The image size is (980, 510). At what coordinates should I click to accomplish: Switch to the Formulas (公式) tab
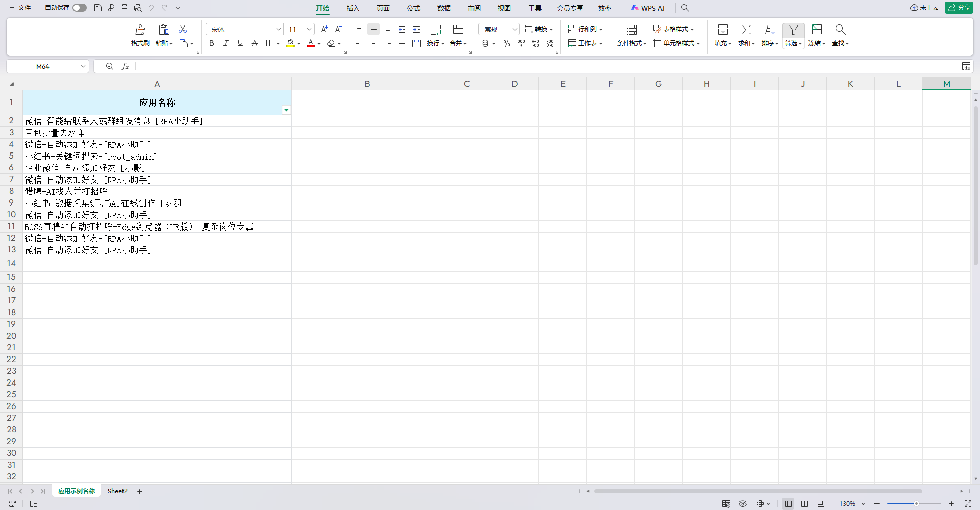click(x=413, y=8)
